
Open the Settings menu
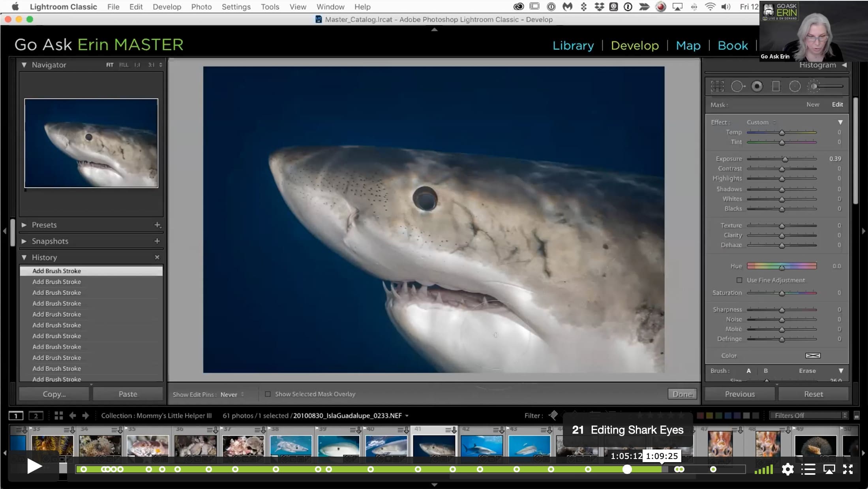[x=236, y=7]
